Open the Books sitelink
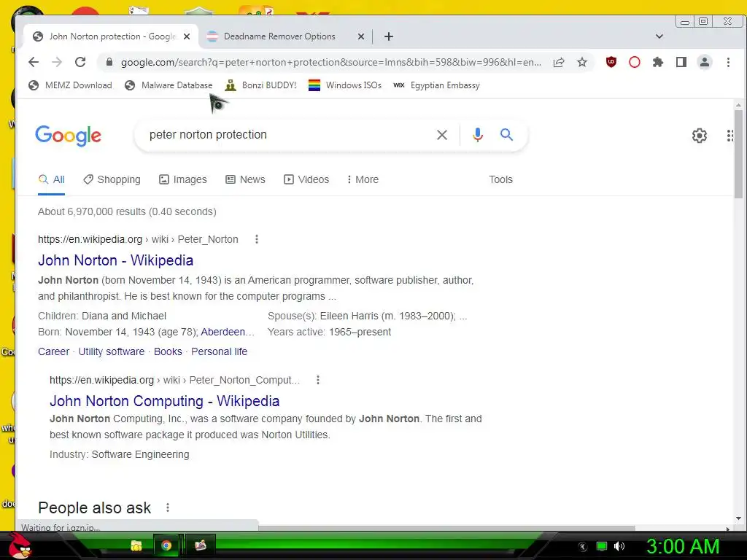This screenshot has width=747, height=560. click(168, 351)
